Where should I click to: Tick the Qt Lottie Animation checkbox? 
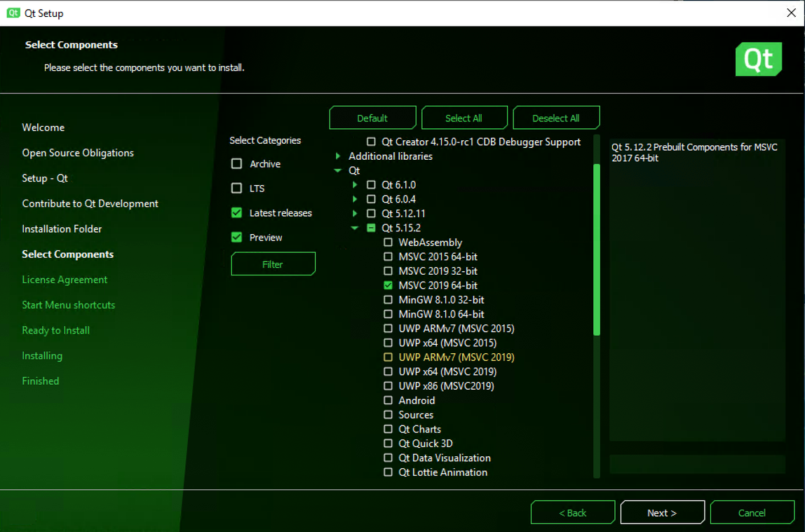(x=388, y=472)
